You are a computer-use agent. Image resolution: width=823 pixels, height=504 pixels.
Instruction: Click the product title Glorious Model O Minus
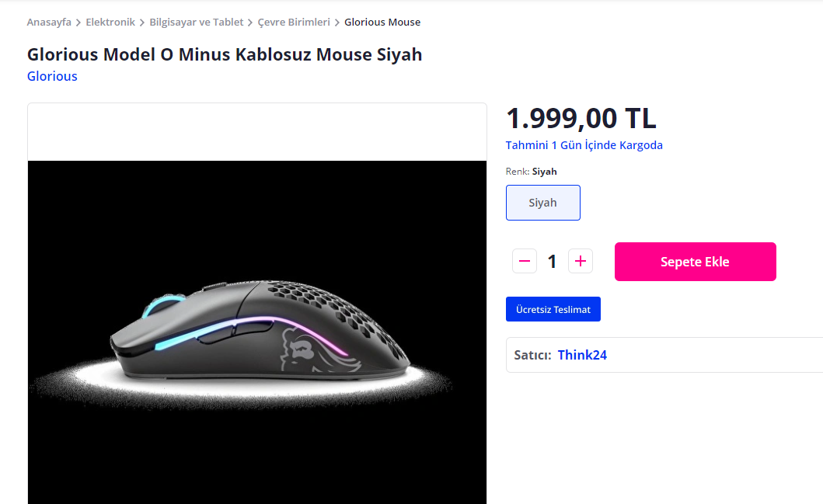click(225, 54)
